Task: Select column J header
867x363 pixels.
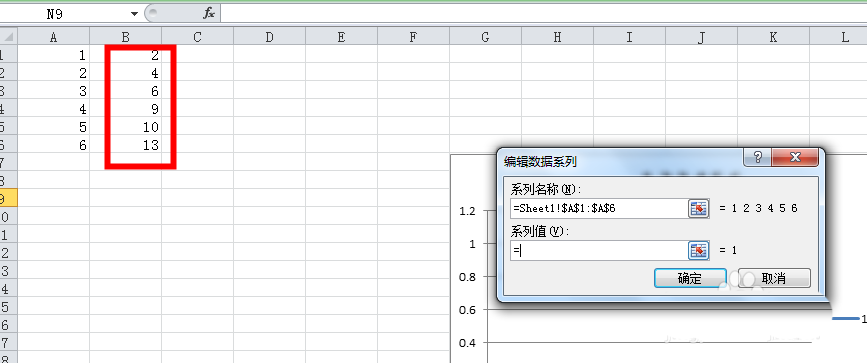Action: click(701, 37)
